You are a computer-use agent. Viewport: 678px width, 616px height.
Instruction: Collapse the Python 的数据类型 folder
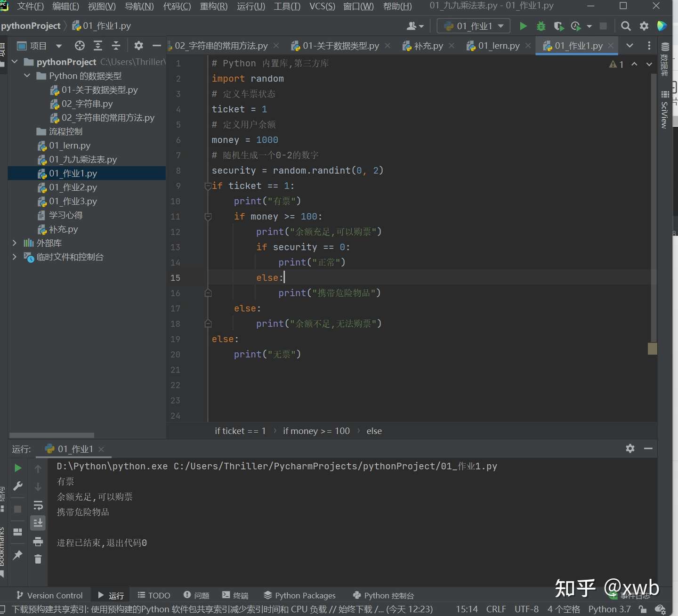coord(27,76)
